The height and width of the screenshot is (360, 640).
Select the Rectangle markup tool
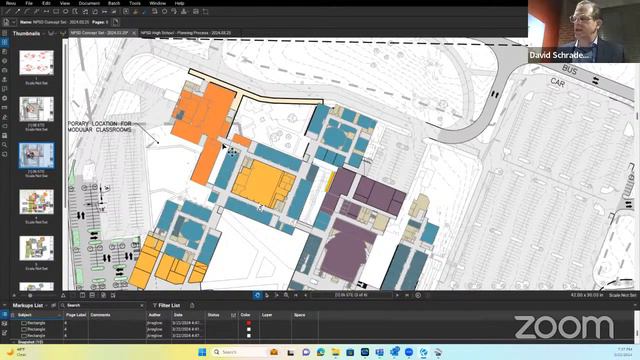point(56,12)
